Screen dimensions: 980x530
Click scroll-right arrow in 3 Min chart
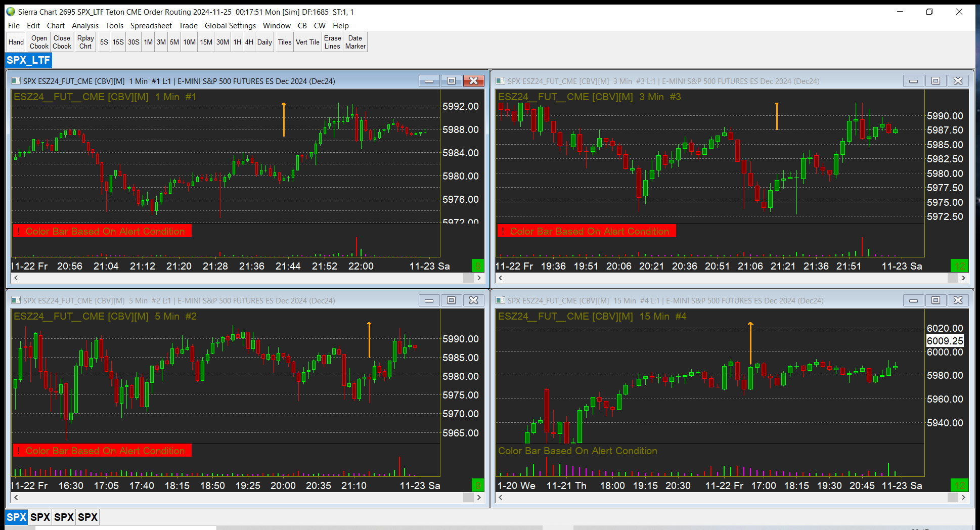[x=963, y=278]
